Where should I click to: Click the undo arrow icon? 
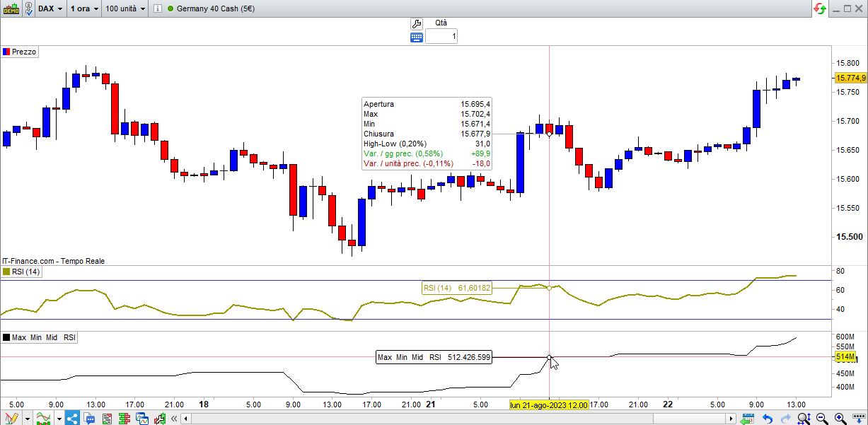point(767,418)
